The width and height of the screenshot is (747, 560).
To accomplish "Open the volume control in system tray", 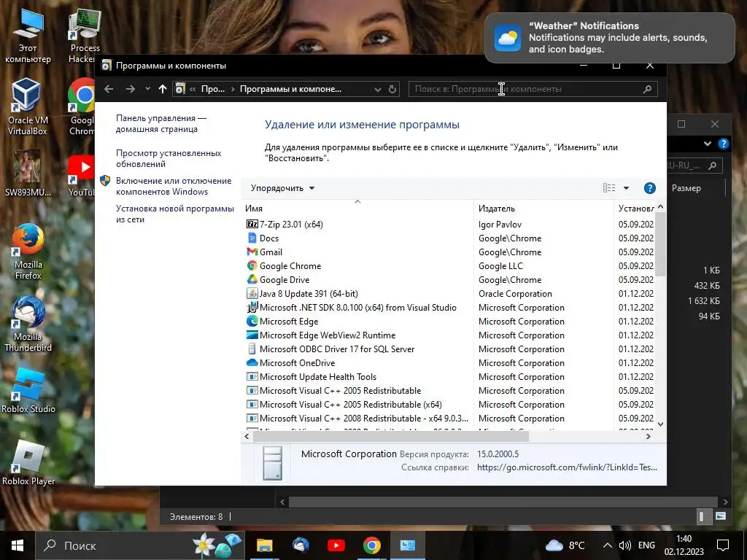I will (x=624, y=545).
